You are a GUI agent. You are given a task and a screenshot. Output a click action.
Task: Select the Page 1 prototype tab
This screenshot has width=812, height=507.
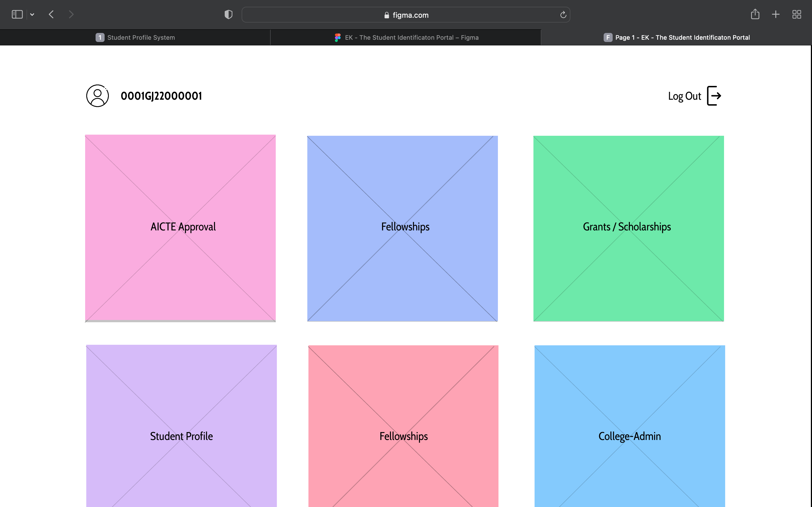(676, 37)
